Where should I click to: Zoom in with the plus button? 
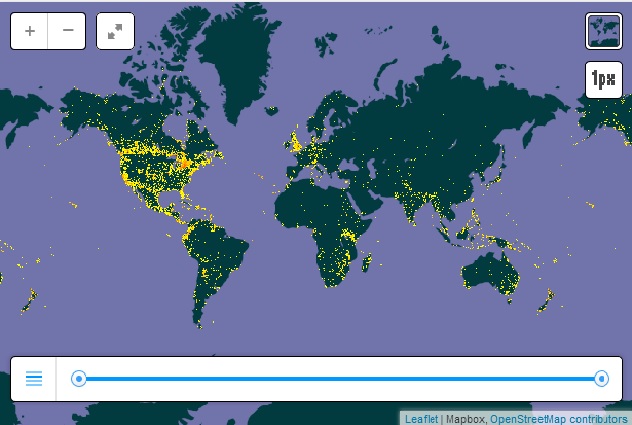[x=29, y=31]
